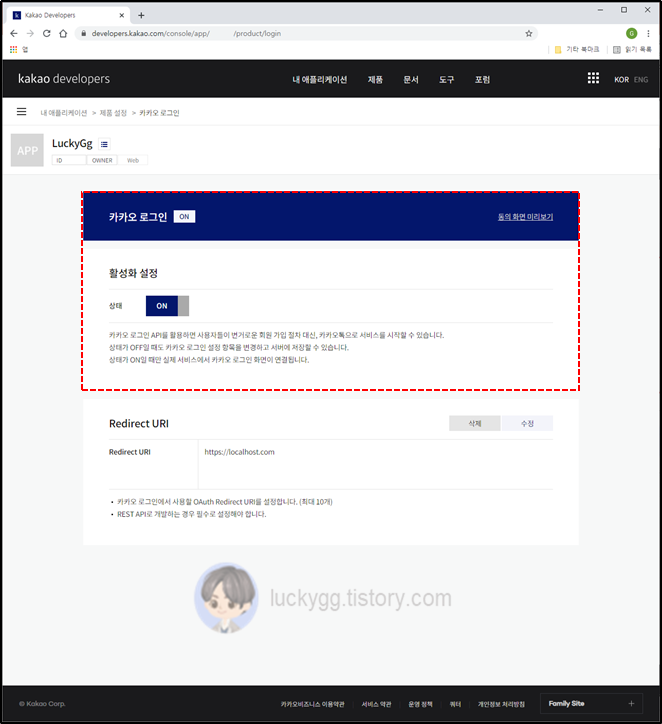Open the 도구 menu
662x724 pixels.
point(446,79)
